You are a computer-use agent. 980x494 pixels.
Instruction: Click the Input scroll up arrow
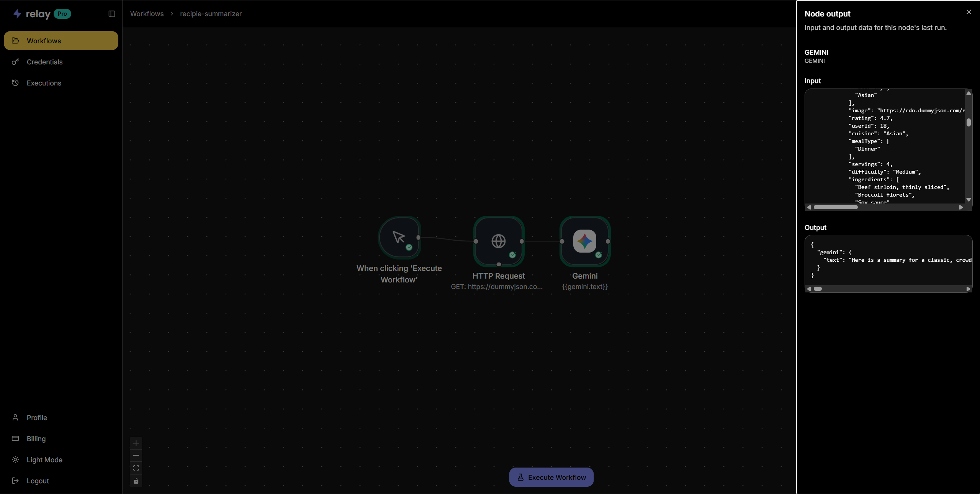click(x=969, y=93)
